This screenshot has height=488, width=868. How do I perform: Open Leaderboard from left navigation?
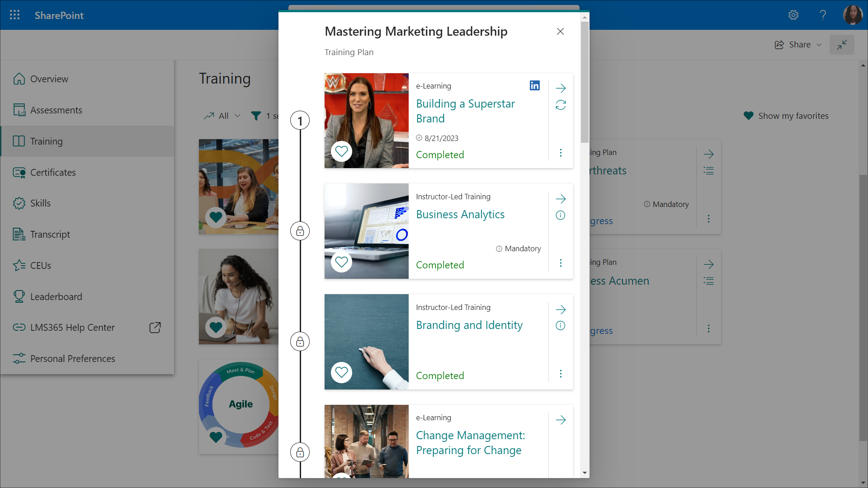tap(56, 296)
